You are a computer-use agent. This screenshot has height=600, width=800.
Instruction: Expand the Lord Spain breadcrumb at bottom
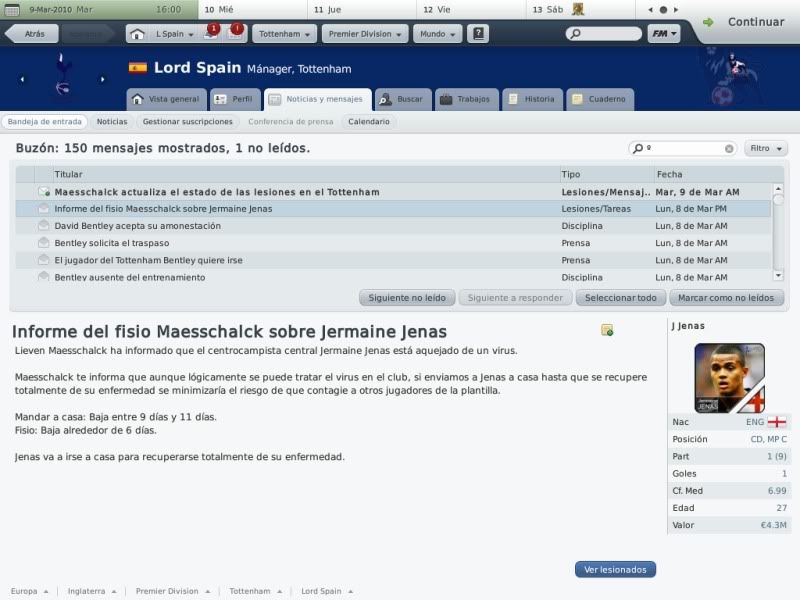tap(327, 591)
